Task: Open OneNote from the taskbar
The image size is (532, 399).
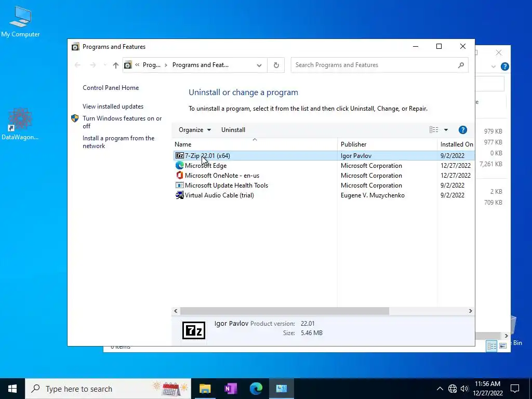Action: tap(231, 389)
